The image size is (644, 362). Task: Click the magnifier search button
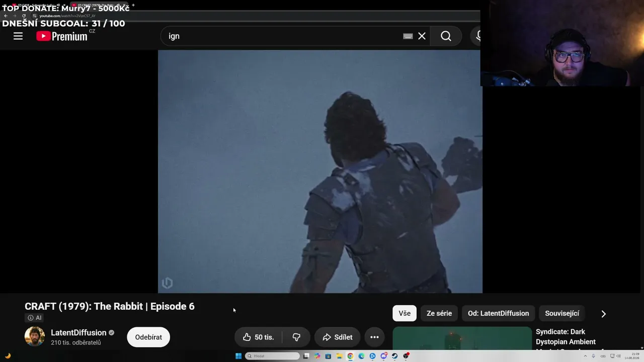(x=446, y=36)
